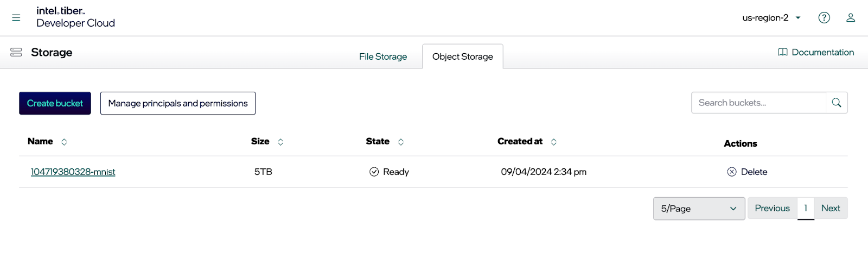868x258 pixels.
Task: Open Manage principals and permissions
Action: point(177,103)
